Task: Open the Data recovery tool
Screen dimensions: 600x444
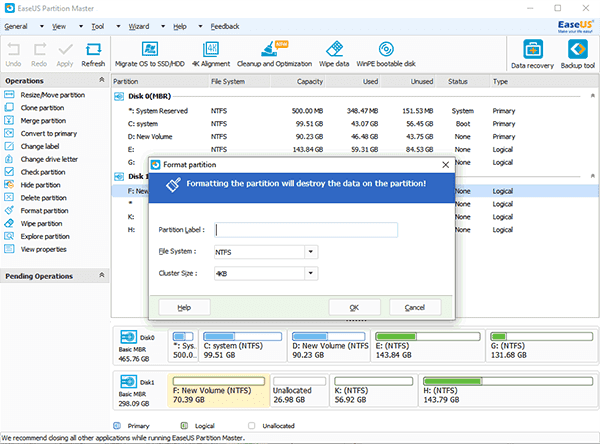Action: pyautogui.click(x=532, y=54)
